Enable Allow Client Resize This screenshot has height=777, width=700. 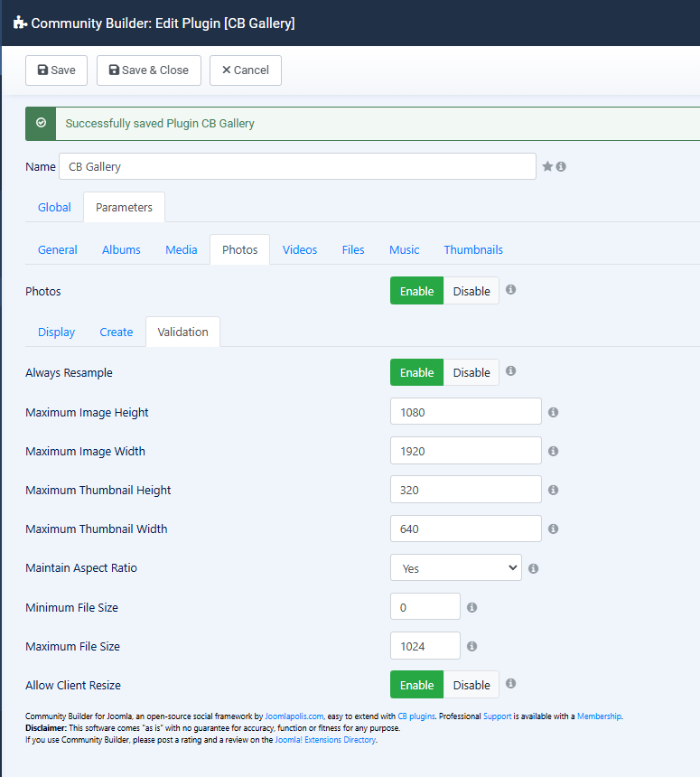pyautogui.click(x=416, y=685)
